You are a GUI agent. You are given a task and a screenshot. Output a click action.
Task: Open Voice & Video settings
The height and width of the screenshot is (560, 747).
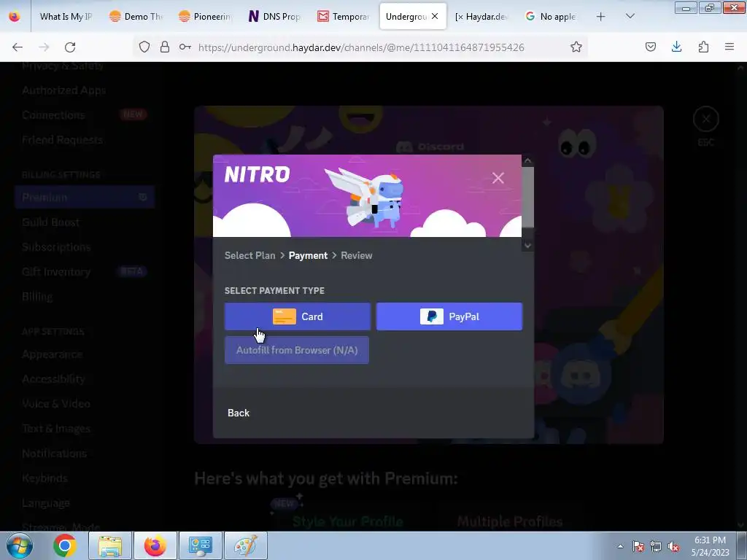[55, 404]
